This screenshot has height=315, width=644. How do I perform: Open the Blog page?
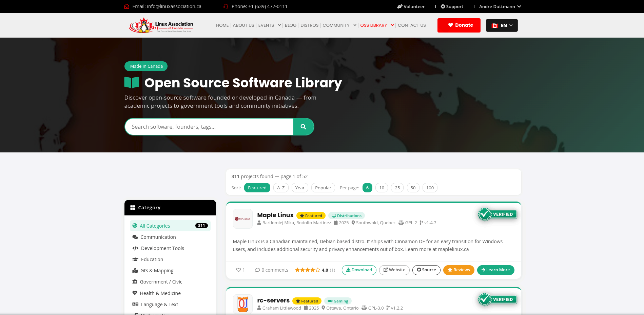[291, 25]
